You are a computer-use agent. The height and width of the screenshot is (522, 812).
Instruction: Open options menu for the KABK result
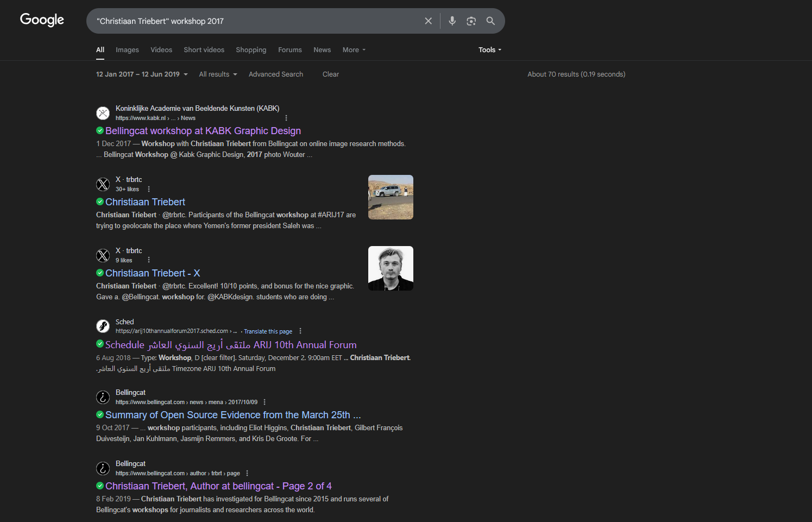click(x=286, y=118)
